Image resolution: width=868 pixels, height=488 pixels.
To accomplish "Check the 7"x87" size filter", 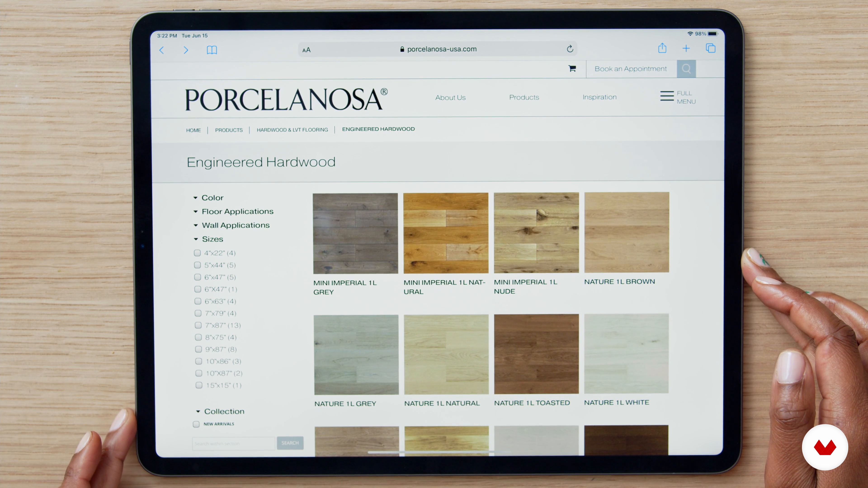I will pyautogui.click(x=198, y=325).
